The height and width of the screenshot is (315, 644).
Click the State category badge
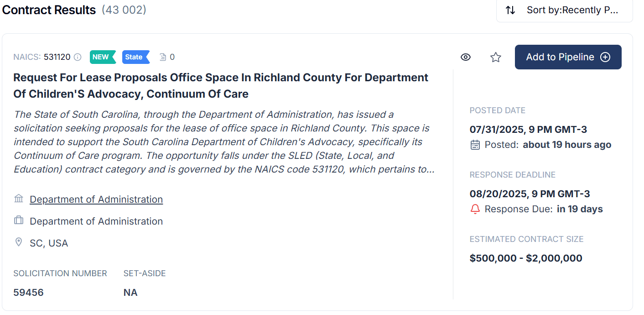135,57
